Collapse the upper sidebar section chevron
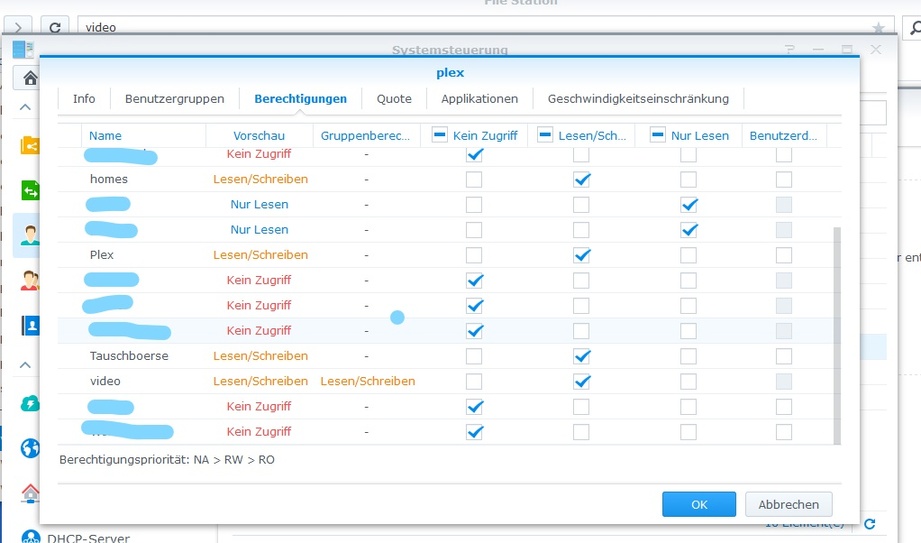Image resolution: width=921 pixels, height=543 pixels. [x=25, y=107]
